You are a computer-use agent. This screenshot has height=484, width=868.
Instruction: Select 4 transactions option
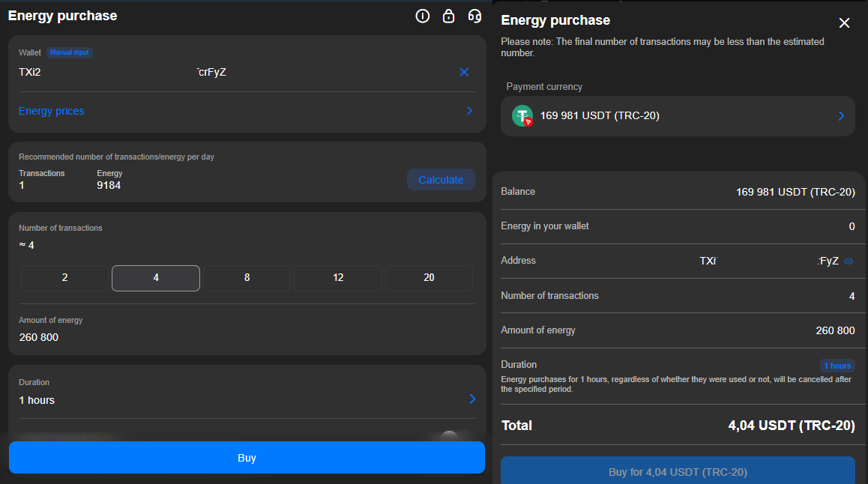(x=156, y=278)
